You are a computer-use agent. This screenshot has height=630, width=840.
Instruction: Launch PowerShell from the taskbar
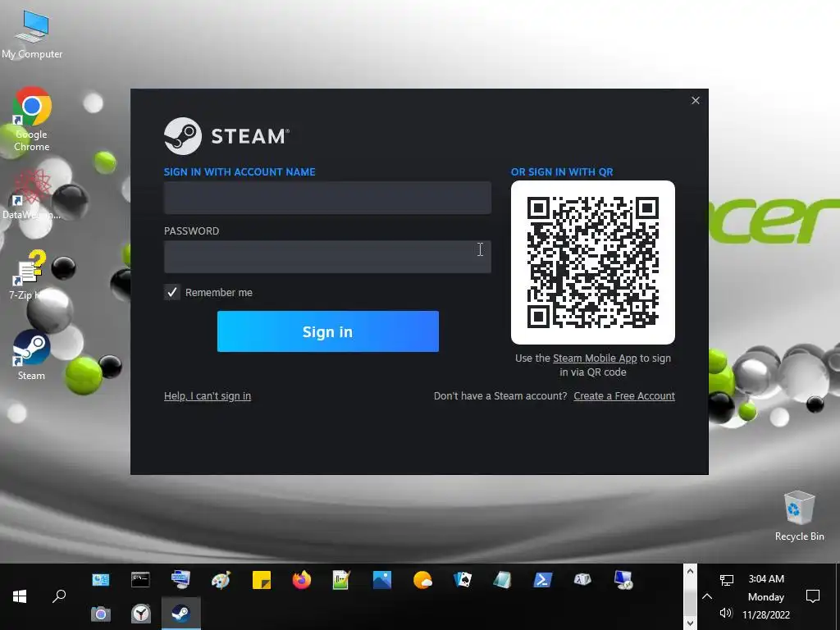pos(542,580)
